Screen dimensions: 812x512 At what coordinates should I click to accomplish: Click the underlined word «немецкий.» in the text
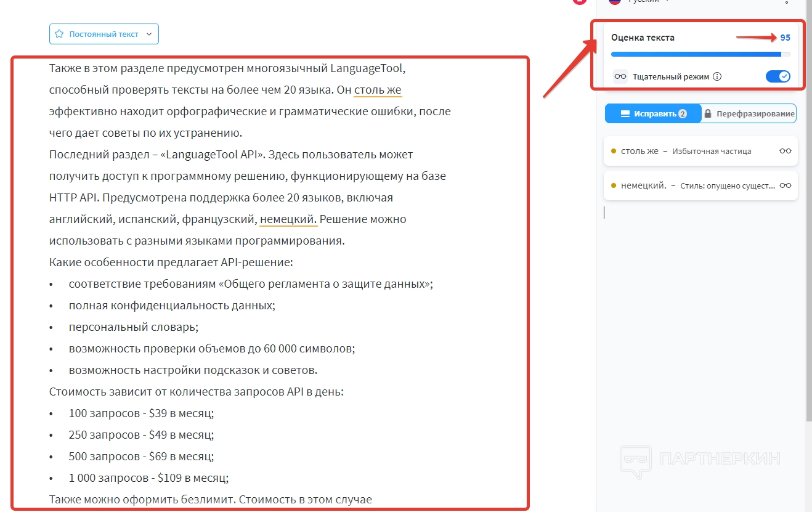click(x=288, y=219)
